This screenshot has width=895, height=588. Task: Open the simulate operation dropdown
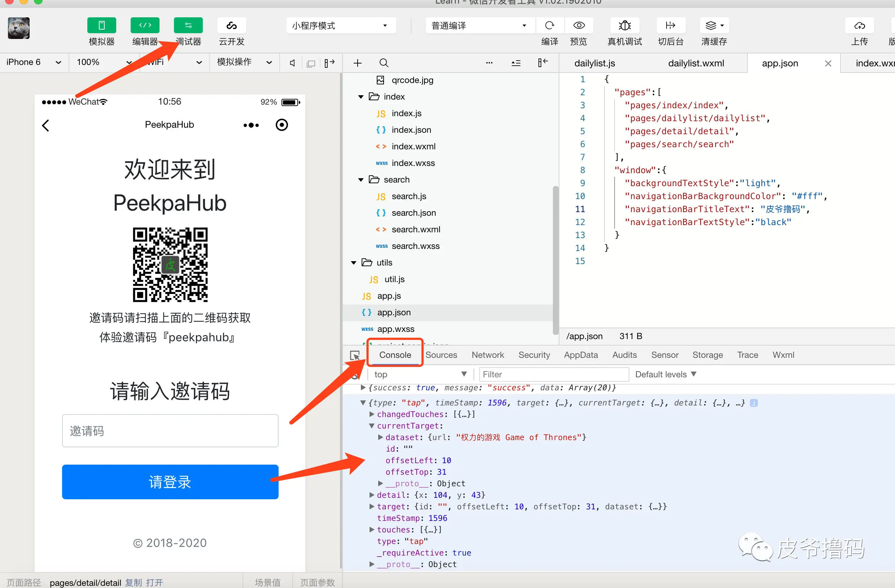click(244, 62)
